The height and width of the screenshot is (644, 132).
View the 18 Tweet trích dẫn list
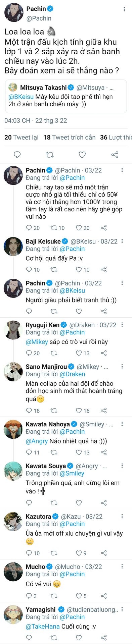pyautogui.click(x=70, y=137)
